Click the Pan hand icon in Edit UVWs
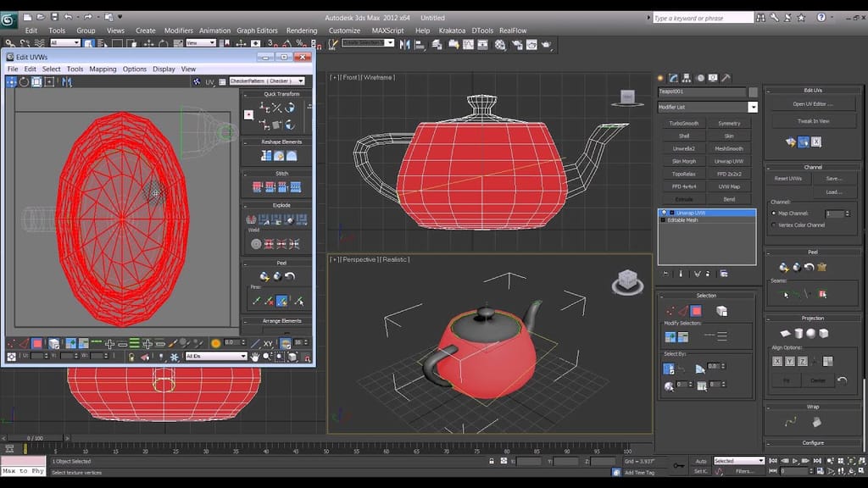 tap(255, 358)
